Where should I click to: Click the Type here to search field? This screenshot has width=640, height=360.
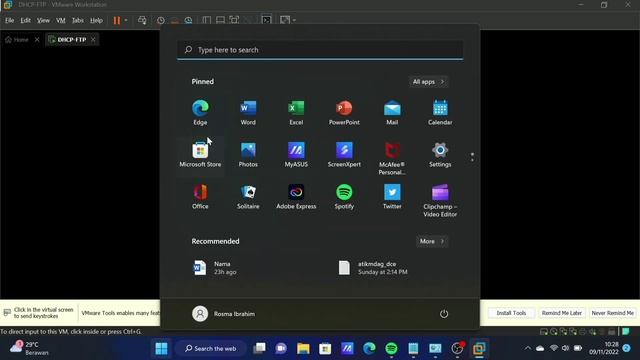[320, 50]
